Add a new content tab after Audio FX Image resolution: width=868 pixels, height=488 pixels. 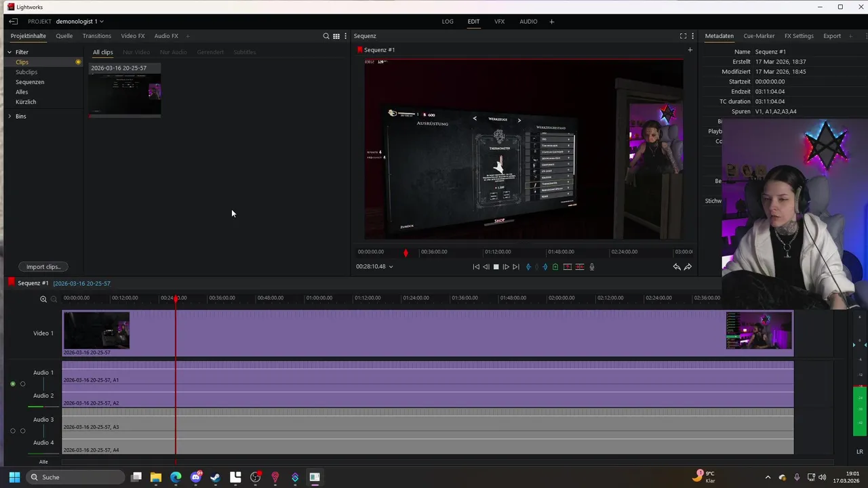point(188,36)
